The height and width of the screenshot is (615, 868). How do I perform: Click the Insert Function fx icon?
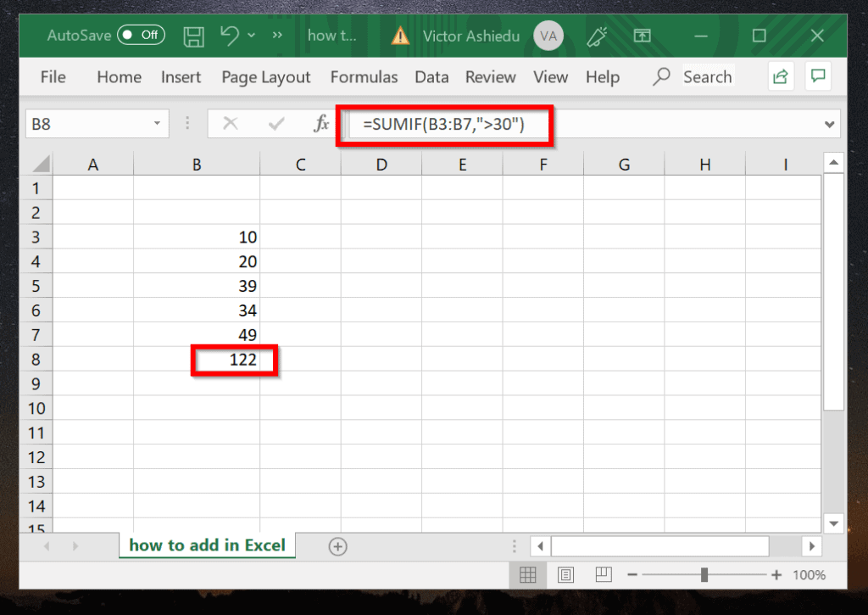pyautogui.click(x=321, y=124)
